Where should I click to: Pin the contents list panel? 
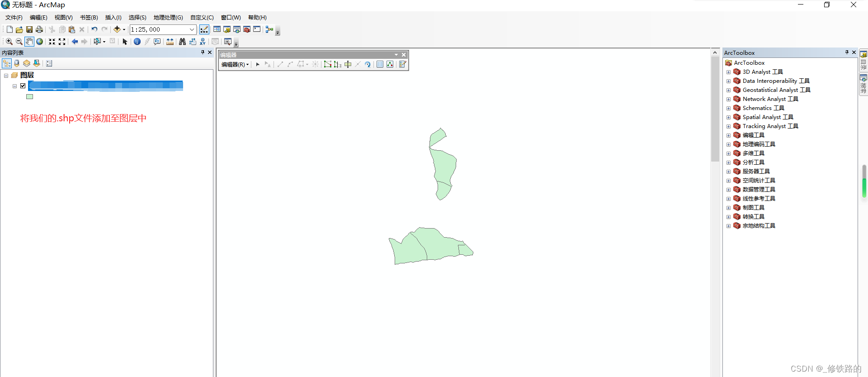click(x=203, y=52)
